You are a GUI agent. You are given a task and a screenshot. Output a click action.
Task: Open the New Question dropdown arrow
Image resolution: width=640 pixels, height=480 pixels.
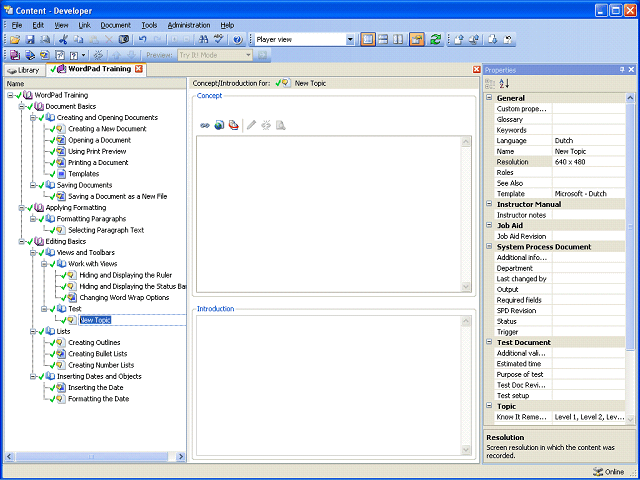pyautogui.click(x=83, y=55)
